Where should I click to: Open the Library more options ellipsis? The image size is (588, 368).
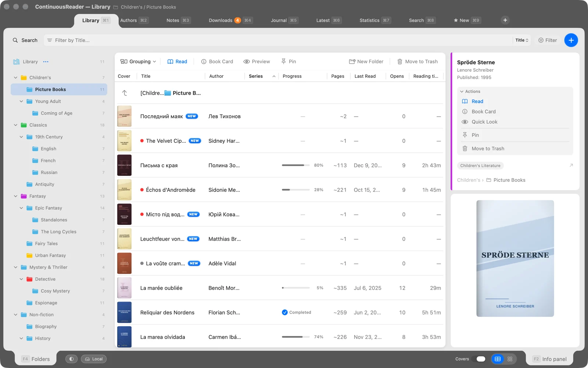coord(46,62)
